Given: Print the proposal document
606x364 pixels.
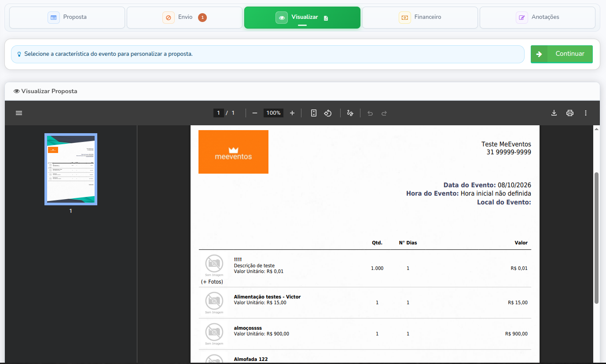Looking at the screenshot, I should (x=570, y=113).
